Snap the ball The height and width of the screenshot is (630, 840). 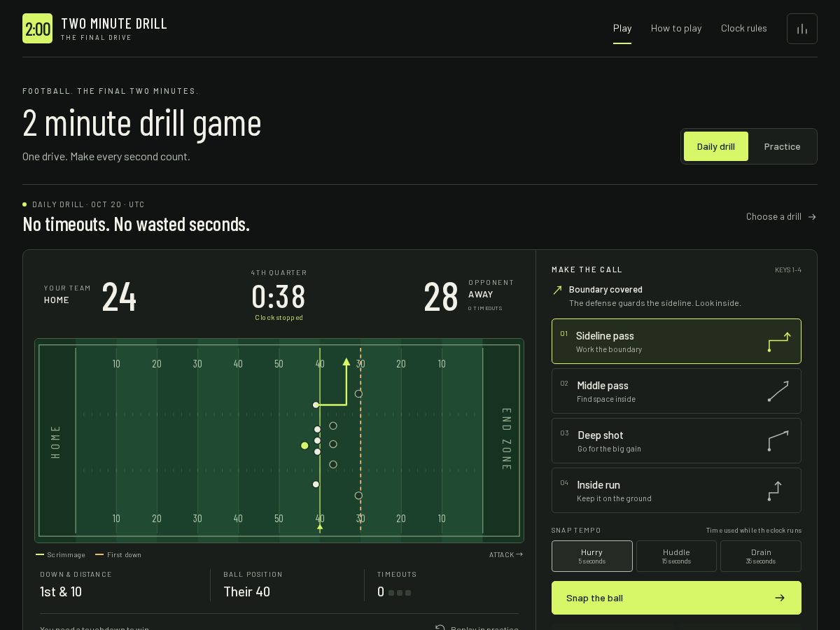[676, 598]
